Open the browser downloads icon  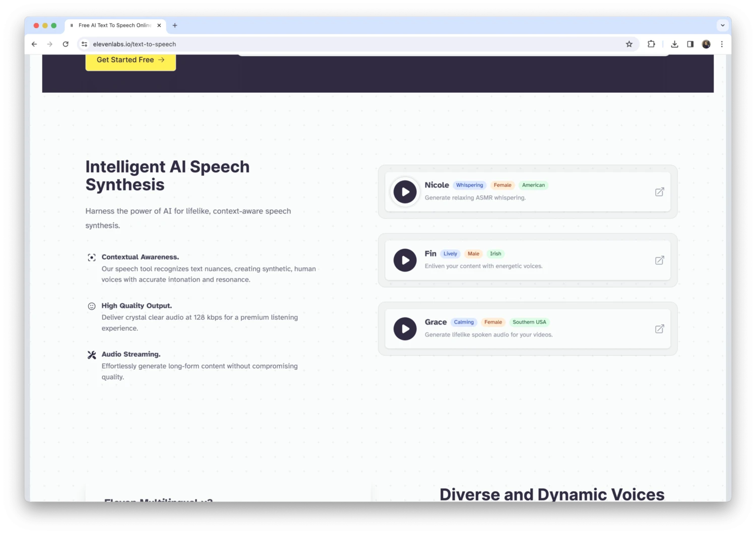[674, 44]
